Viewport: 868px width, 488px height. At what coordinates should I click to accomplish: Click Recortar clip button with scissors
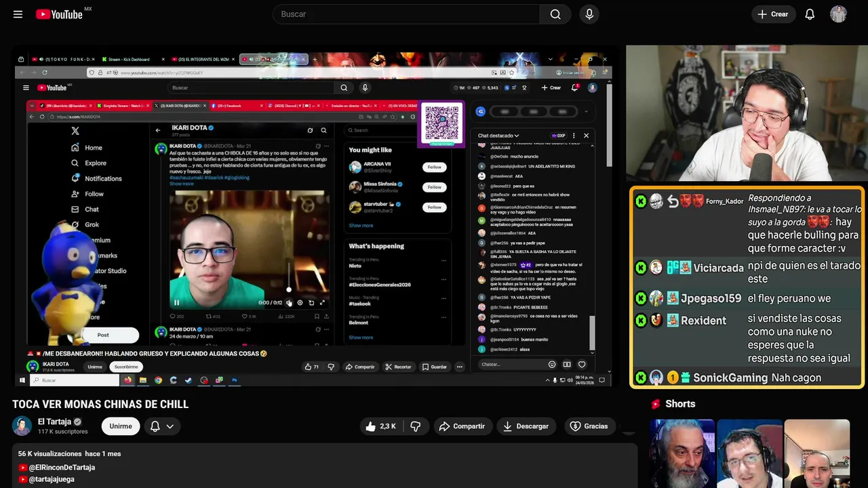point(398,367)
